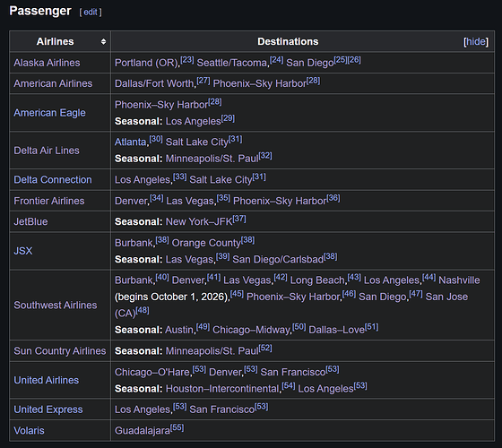Follow Phoenix–Sky Harbor in American Eagle row
This screenshot has height=448, width=502.
point(161,105)
